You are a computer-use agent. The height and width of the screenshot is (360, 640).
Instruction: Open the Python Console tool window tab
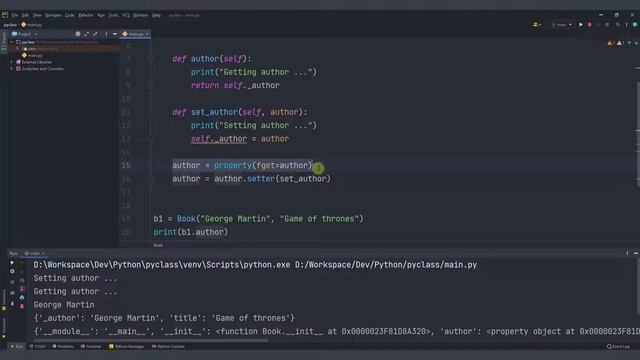(168, 347)
